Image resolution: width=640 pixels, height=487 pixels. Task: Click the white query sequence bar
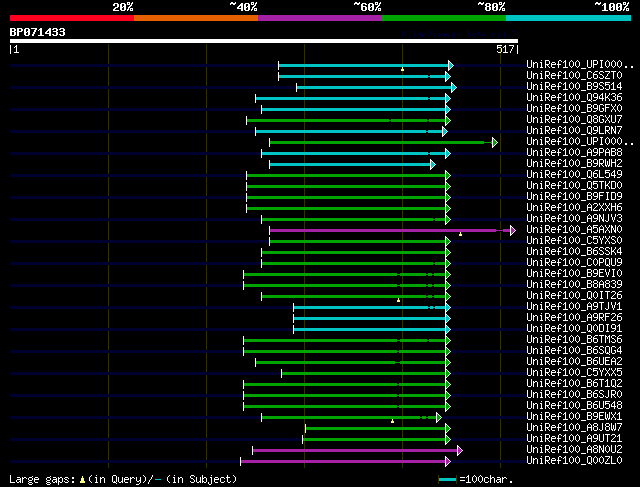pos(264,41)
